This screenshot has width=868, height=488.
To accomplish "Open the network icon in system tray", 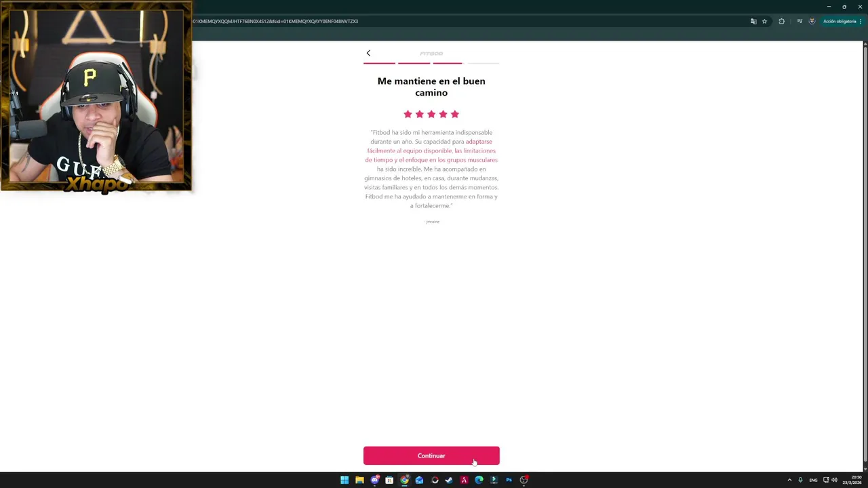I will point(827,480).
